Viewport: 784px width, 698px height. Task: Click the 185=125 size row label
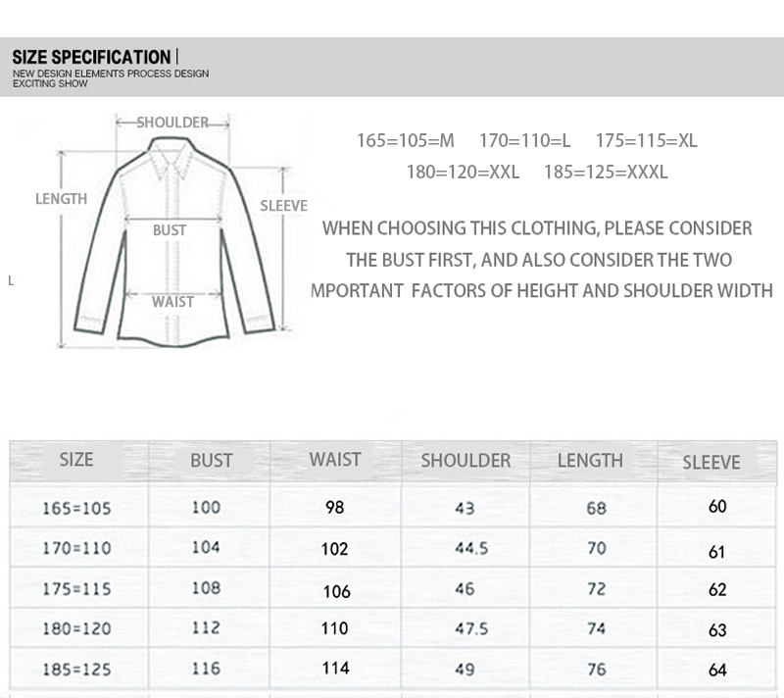coord(76,671)
